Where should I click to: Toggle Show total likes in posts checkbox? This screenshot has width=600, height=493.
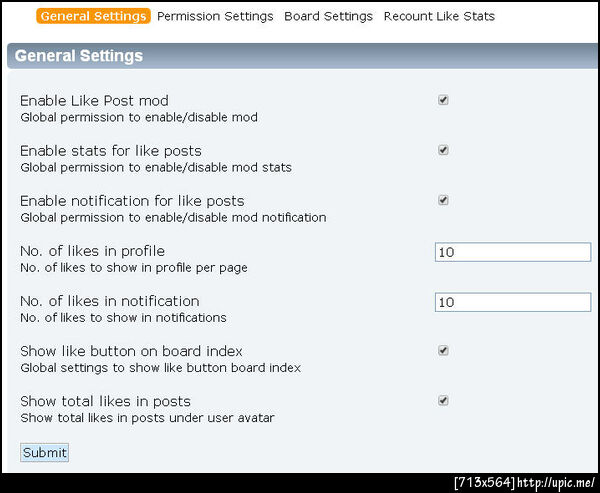[x=443, y=401]
